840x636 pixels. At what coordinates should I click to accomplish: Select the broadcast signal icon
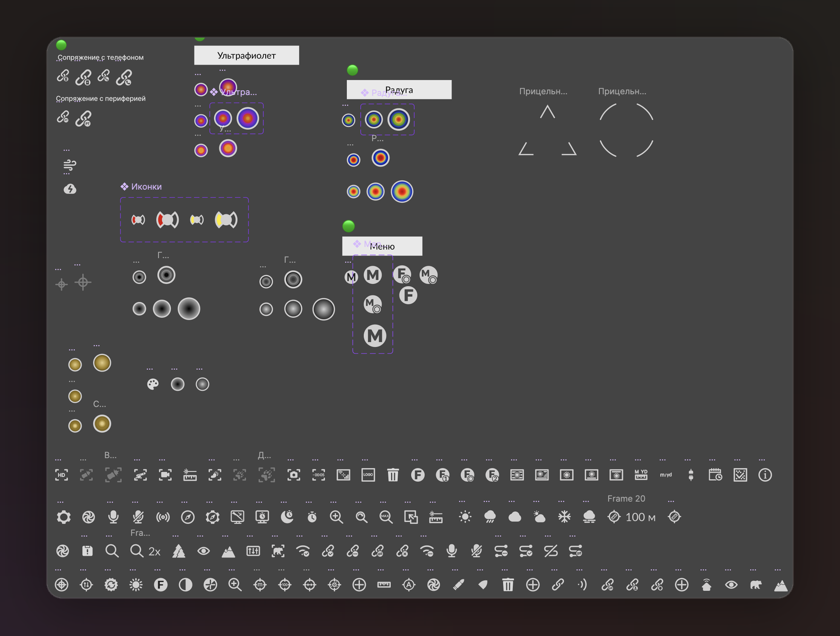click(x=163, y=517)
